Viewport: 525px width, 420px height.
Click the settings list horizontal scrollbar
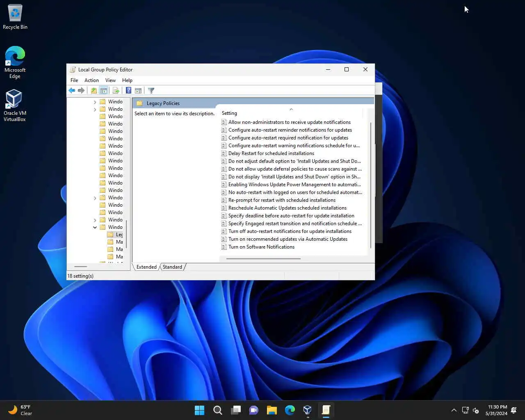[263, 259]
